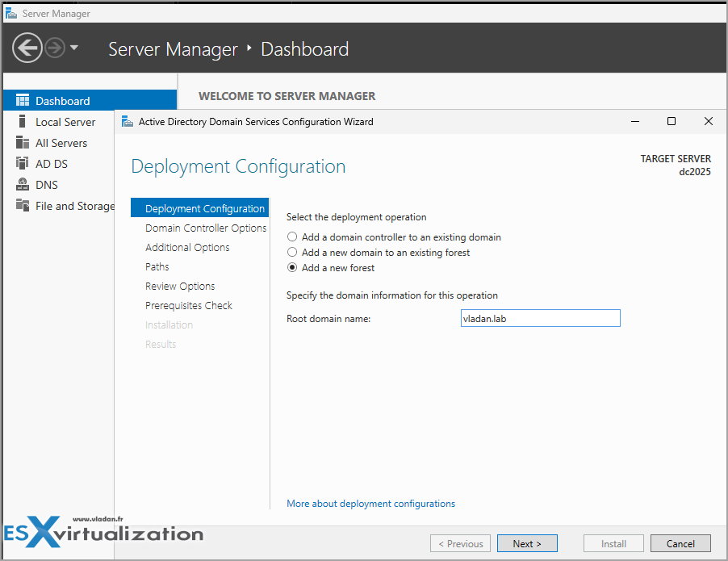Image resolution: width=728 pixels, height=561 pixels.
Task: Click the Dashboard icon in sidebar
Action: click(23, 100)
